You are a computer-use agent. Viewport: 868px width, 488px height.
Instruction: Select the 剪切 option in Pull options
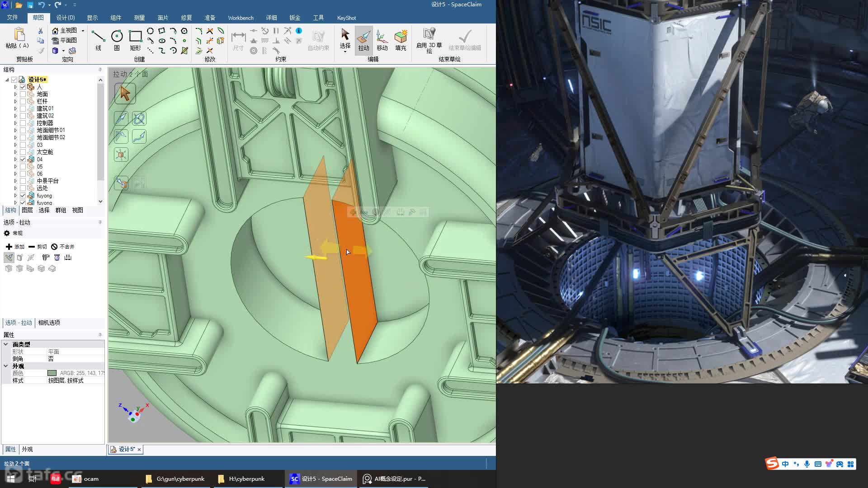(x=38, y=247)
